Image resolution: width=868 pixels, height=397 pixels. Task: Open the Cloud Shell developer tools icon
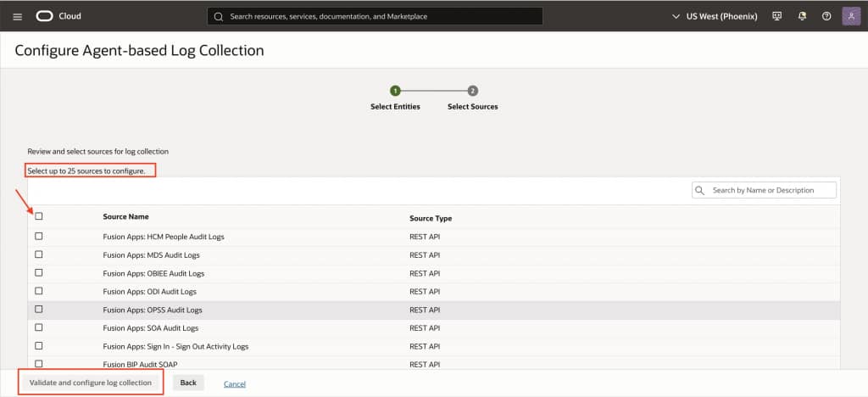[x=776, y=16]
